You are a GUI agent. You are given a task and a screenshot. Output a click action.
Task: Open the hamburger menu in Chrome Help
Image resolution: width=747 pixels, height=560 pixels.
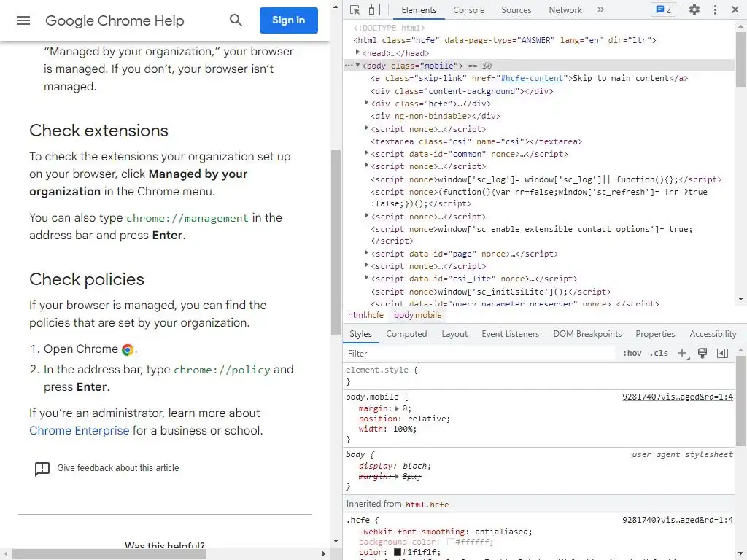point(23,20)
